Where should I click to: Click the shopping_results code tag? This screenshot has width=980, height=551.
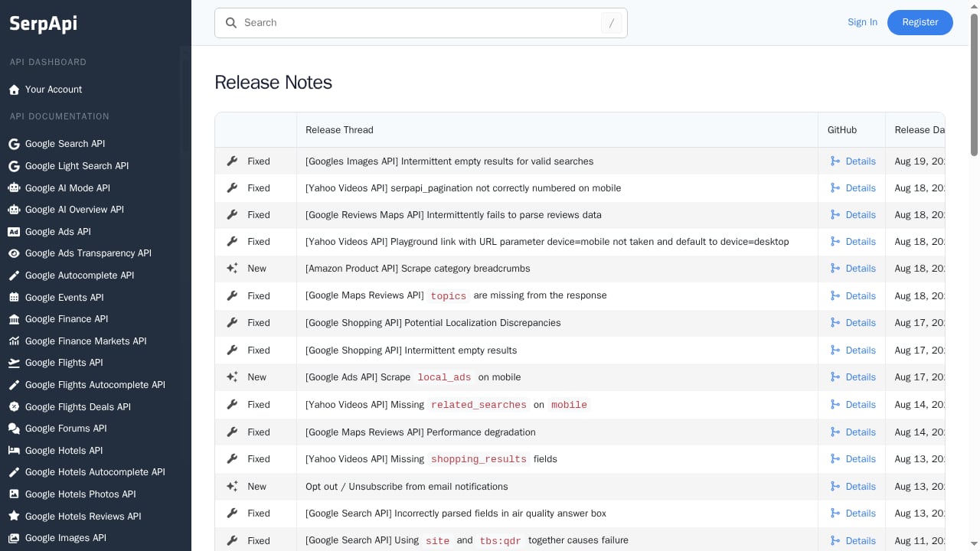(479, 459)
